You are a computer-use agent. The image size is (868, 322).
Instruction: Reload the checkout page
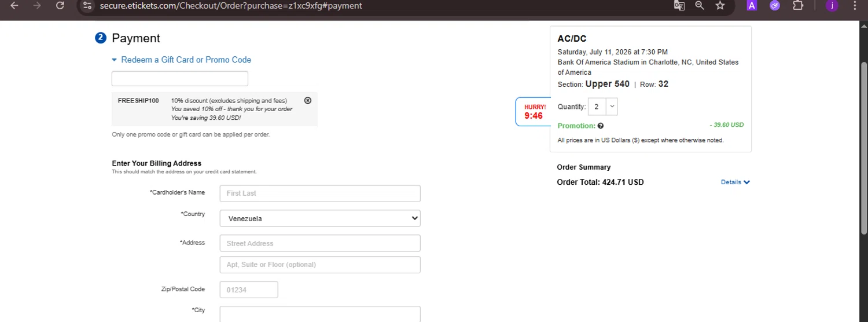point(60,6)
